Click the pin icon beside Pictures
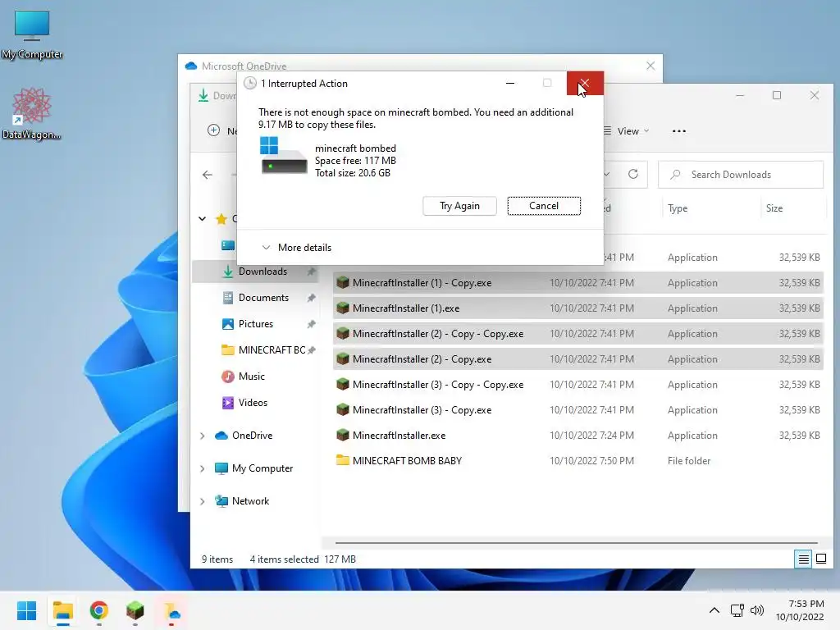840x630 pixels. 311,324
